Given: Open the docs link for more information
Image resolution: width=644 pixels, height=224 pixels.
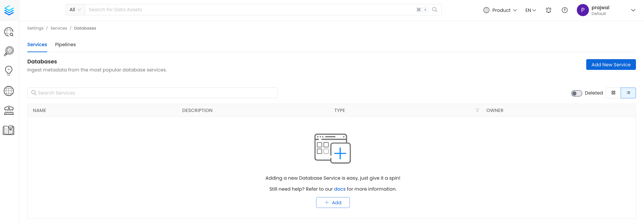Looking at the screenshot, I should tap(339, 189).
